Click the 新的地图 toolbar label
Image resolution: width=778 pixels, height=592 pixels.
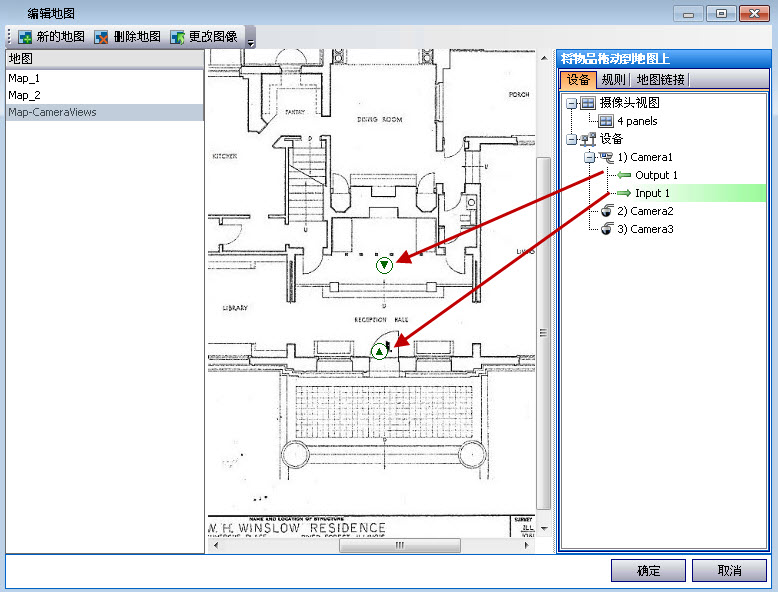(x=60, y=37)
